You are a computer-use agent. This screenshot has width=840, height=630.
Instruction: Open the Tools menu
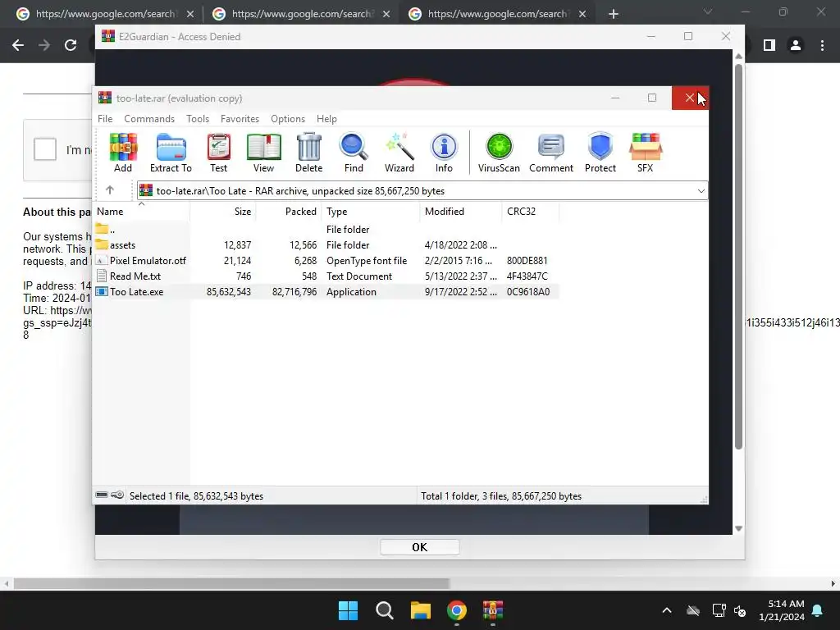[x=198, y=119]
